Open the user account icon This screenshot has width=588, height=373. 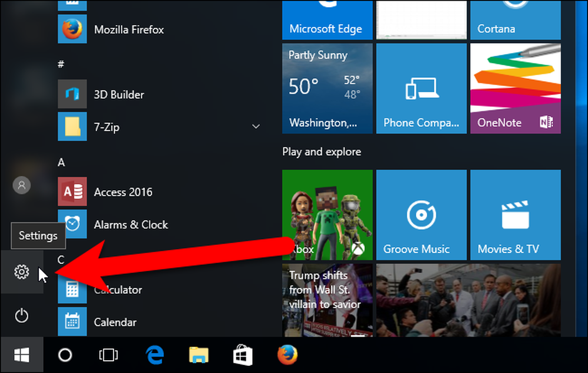pyautogui.click(x=22, y=185)
